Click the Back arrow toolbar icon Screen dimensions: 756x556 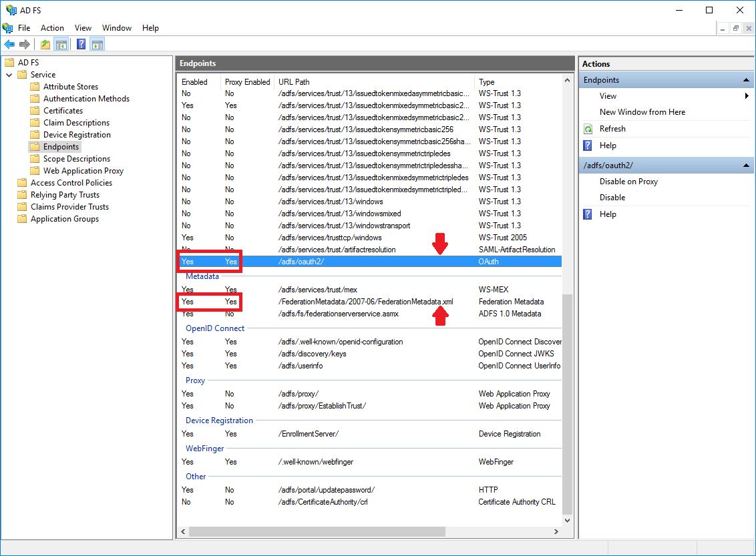click(x=9, y=45)
